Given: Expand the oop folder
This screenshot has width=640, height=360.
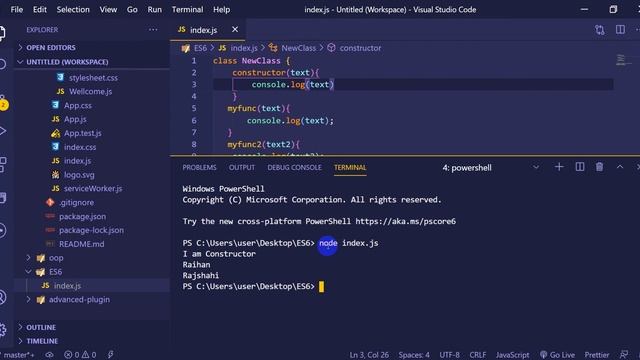Looking at the screenshot, I should click(56, 258).
